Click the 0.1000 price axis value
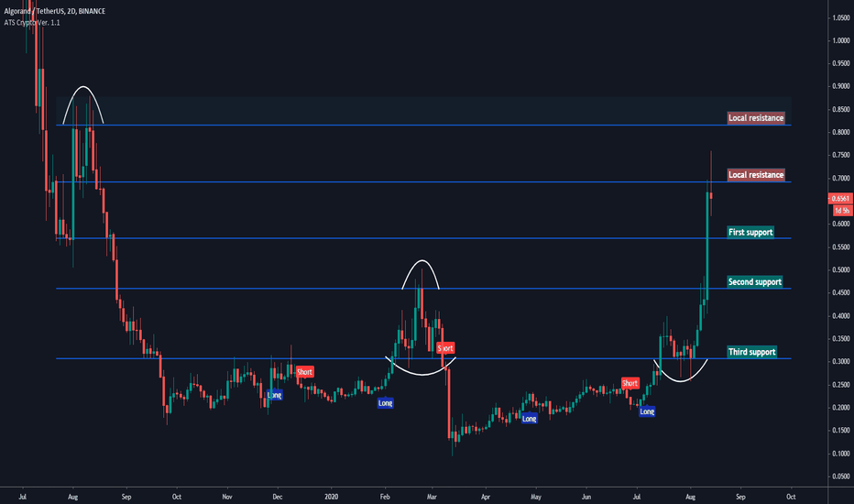Viewport: 854px width, 504px height. pyautogui.click(x=841, y=454)
